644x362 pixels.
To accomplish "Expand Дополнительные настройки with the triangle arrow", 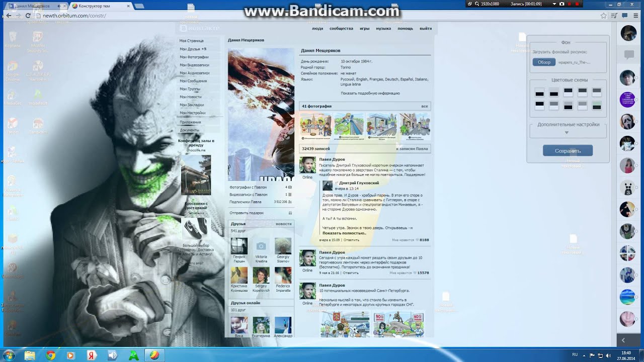I will tap(567, 133).
